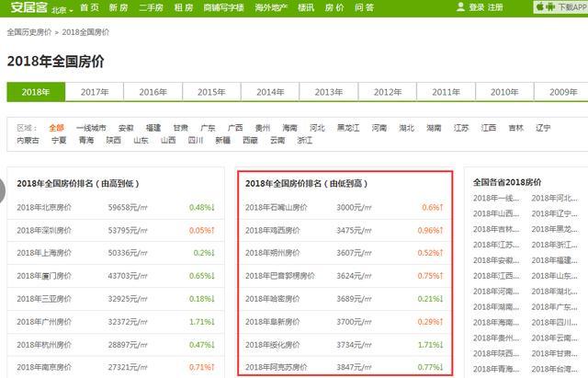Switch to the 2015年 tab

coord(211,92)
